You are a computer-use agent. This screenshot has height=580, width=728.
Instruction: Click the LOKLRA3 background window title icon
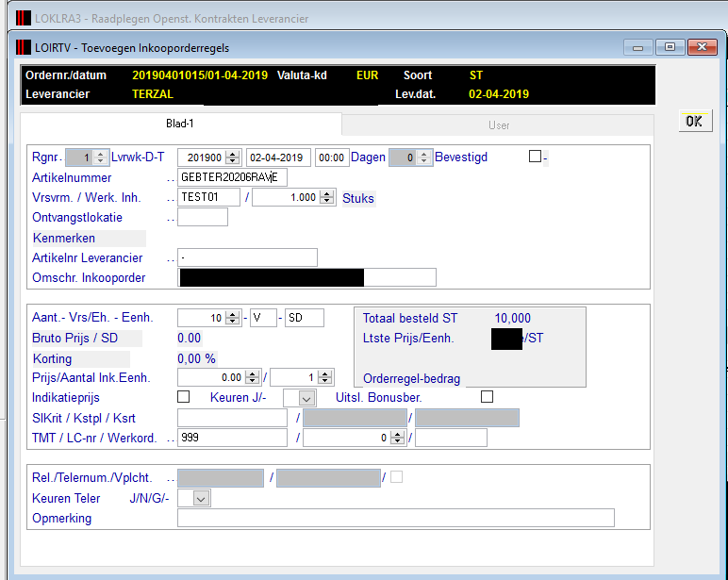click(x=24, y=18)
